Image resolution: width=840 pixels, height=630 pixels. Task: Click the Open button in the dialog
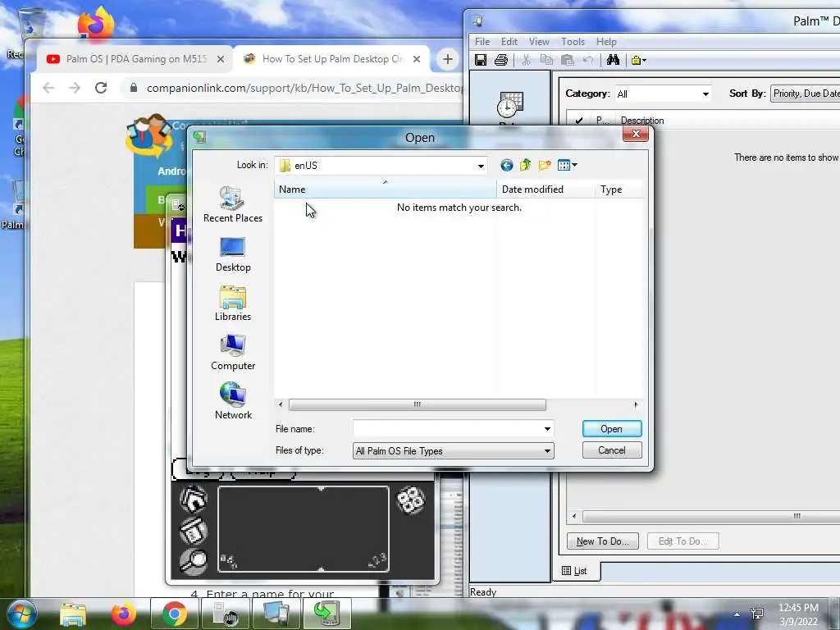(611, 428)
